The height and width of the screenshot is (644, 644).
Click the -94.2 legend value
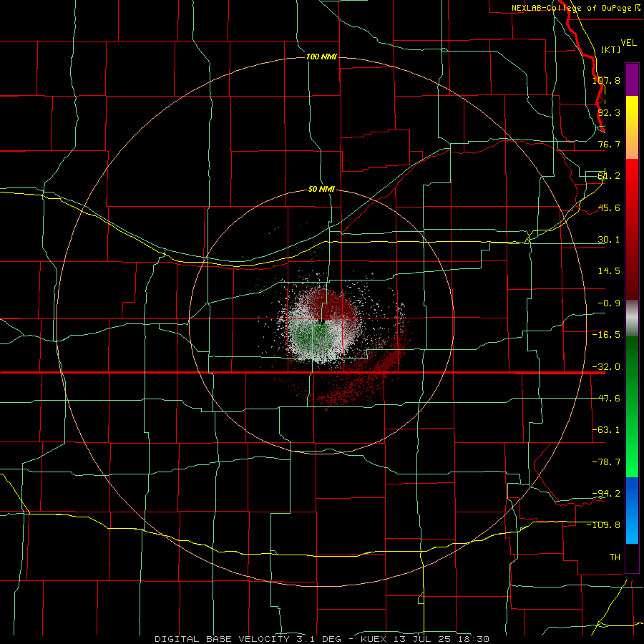click(x=606, y=494)
